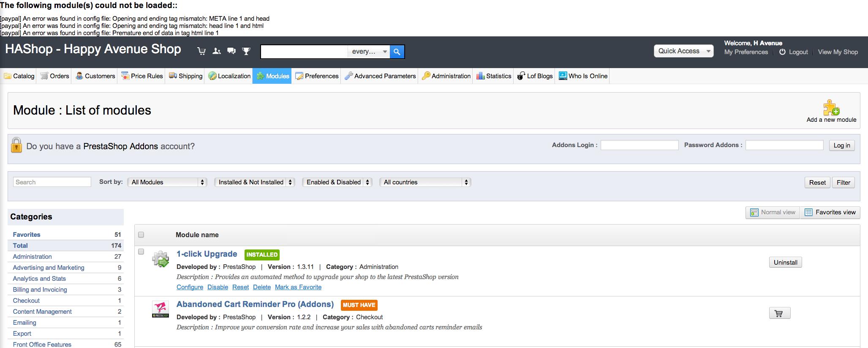This screenshot has width=868, height=348.
Task: Open Abandoned Cart Reminder Pro title link
Action: click(x=255, y=304)
